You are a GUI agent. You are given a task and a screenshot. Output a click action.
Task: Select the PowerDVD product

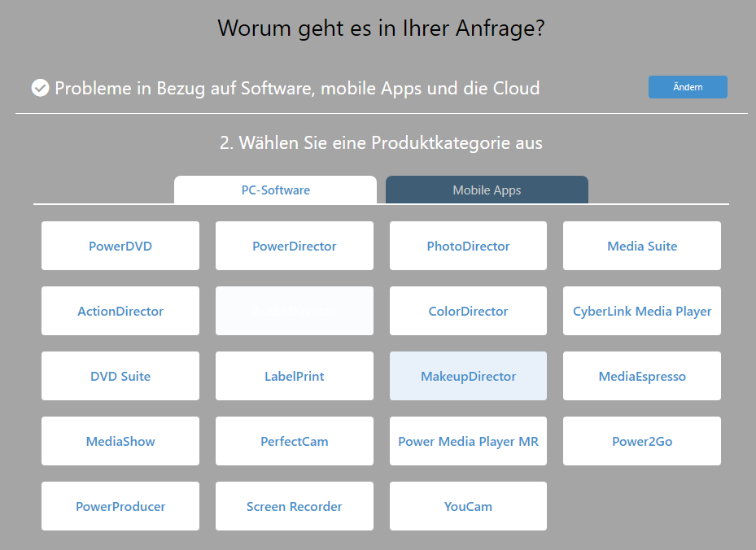point(120,246)
